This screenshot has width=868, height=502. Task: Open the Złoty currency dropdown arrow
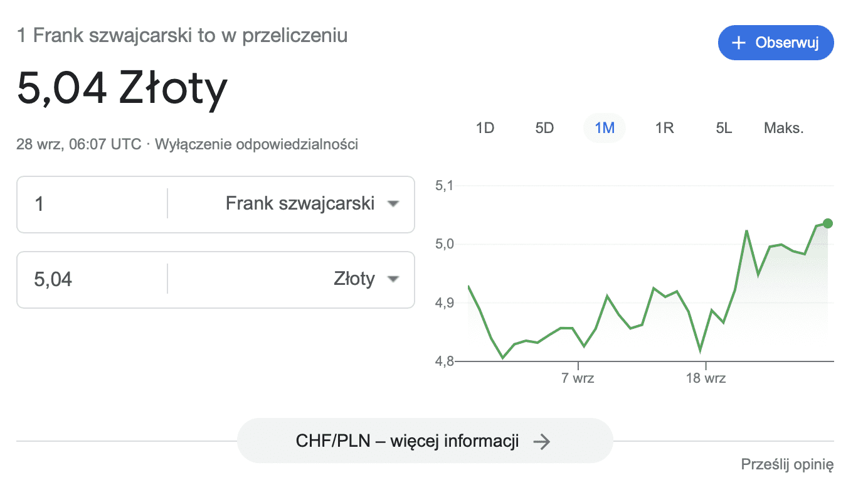393,279
